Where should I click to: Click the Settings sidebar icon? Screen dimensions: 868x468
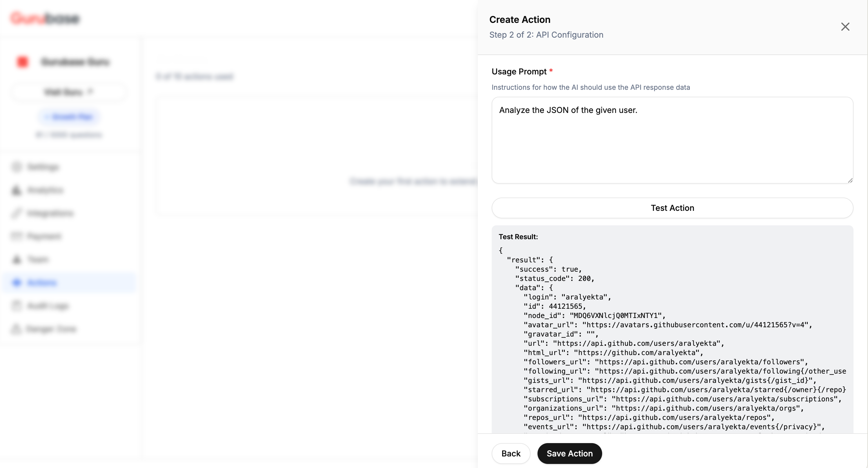pos(16,167)
